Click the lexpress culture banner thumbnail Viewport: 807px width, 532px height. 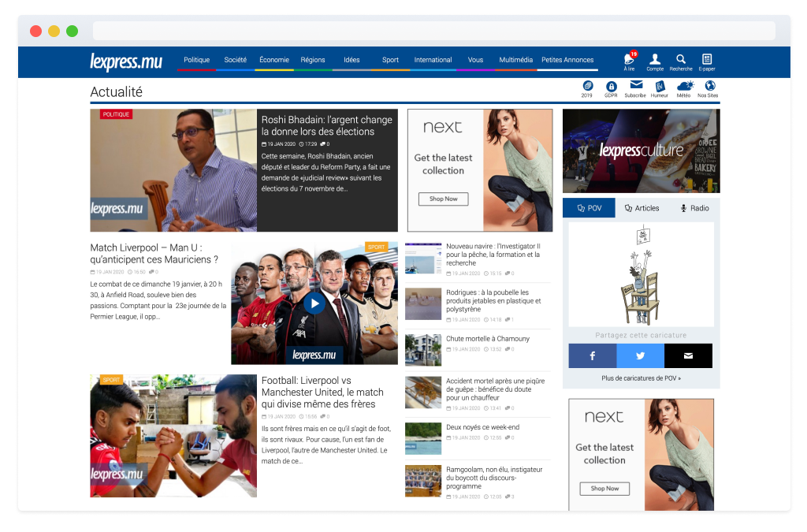click(641, 151)
